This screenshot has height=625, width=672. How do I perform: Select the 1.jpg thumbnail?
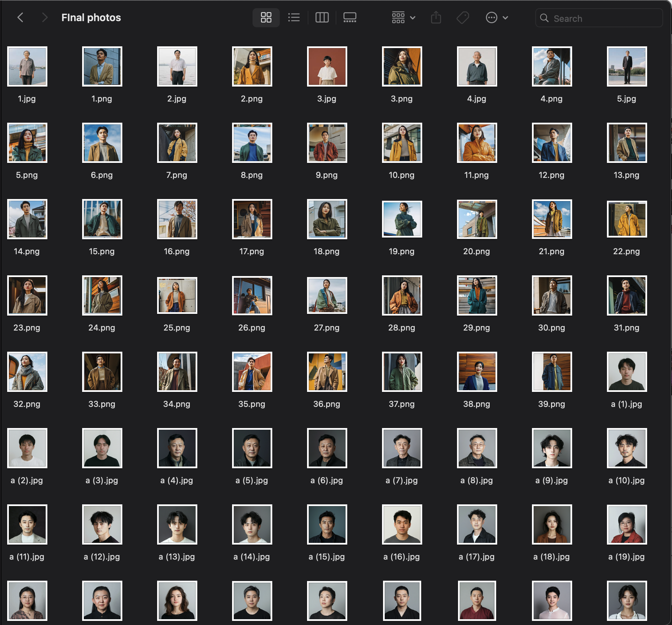click(27, 66)
